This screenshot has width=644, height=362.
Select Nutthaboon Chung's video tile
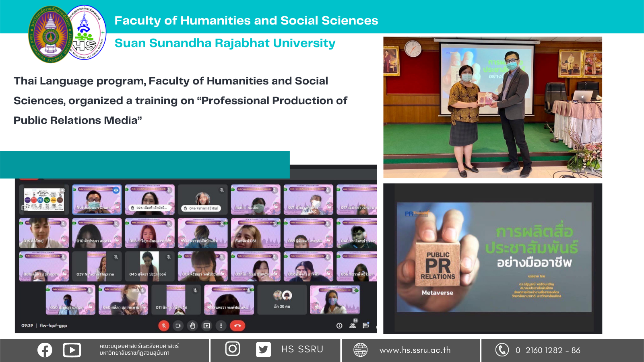click(97, 199)
